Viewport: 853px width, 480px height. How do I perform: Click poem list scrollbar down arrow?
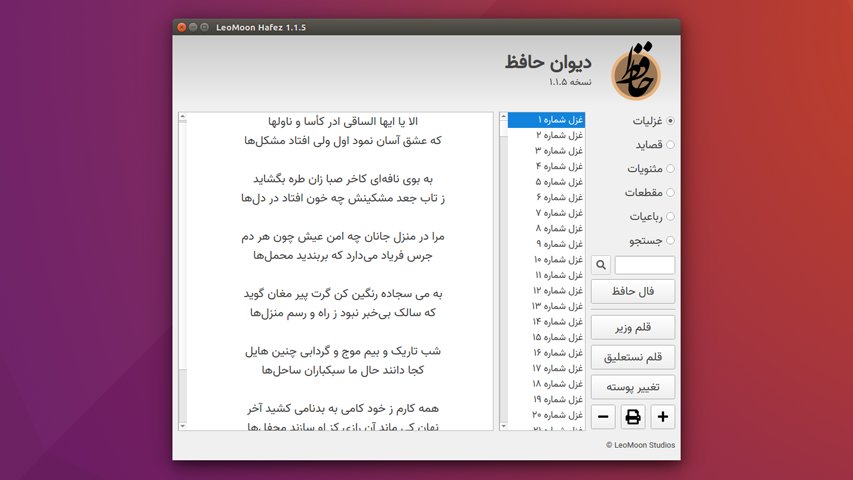coord(503,426)
